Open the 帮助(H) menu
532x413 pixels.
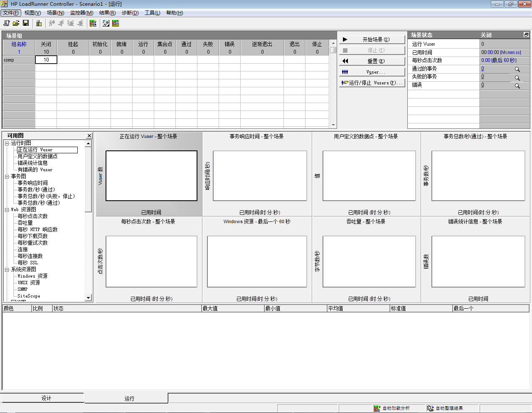[175, 13]
